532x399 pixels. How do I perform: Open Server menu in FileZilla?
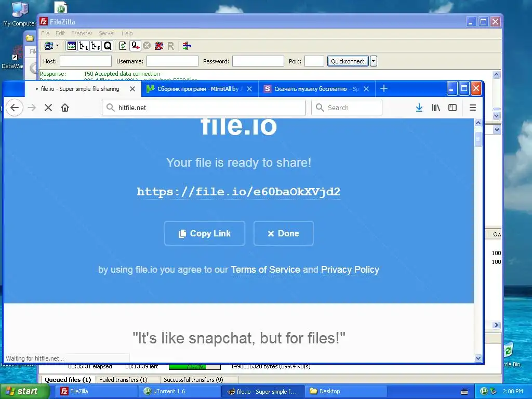pos(107,33)
